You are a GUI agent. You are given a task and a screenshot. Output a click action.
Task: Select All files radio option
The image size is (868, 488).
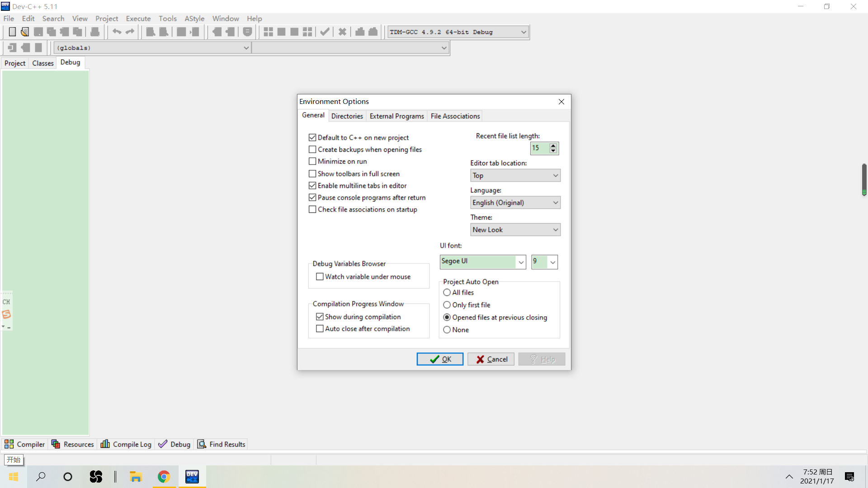[447, 293]
